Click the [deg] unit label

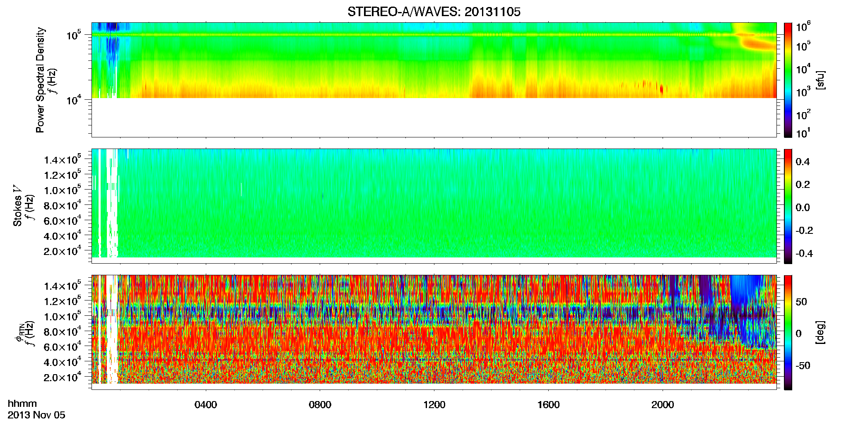820,332
